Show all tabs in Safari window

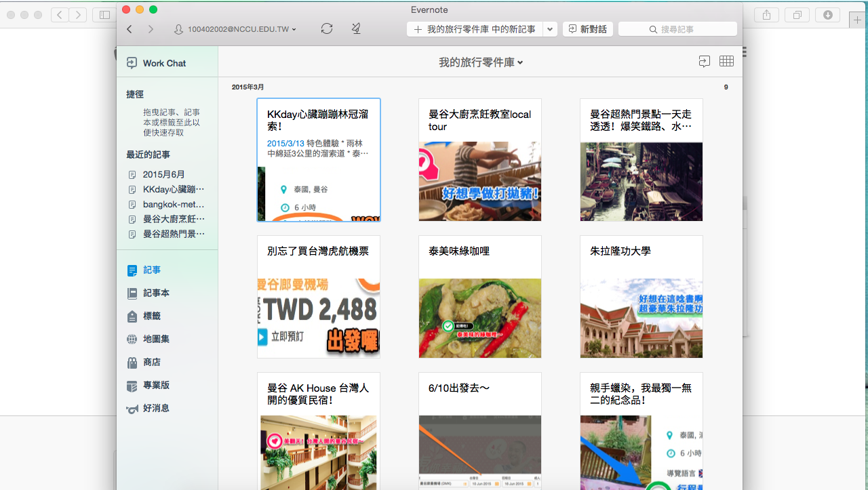[x=797, y=14]
